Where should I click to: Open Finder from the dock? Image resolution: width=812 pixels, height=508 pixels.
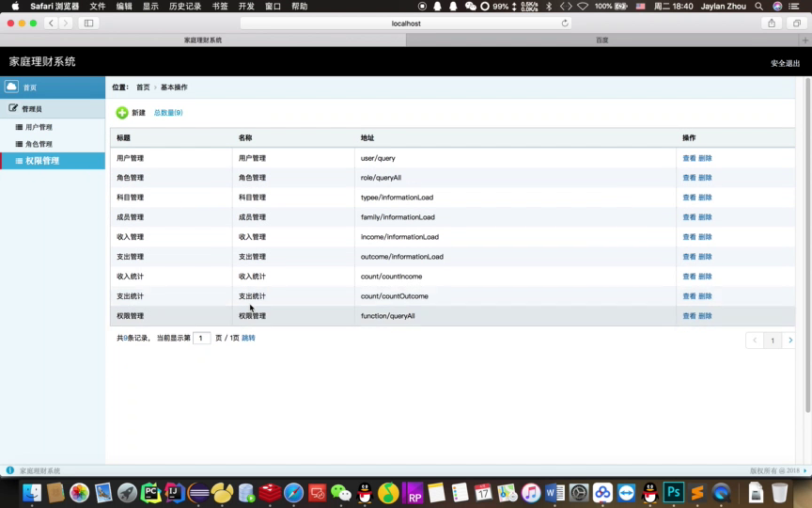click(x=32, y=493)
